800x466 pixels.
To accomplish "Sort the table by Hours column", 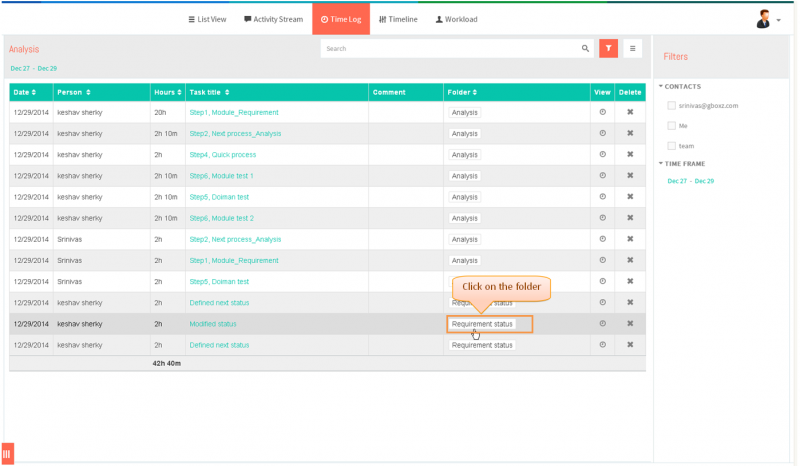I will (x=168, y=92).
